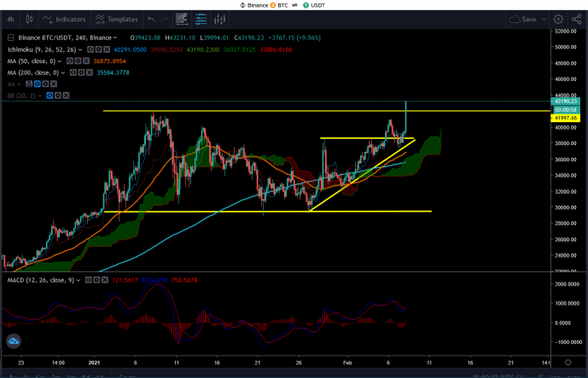This screenshot has width=588, height=378.
Task: Show the hidden Ax indicator
Action: click(38, 84)
